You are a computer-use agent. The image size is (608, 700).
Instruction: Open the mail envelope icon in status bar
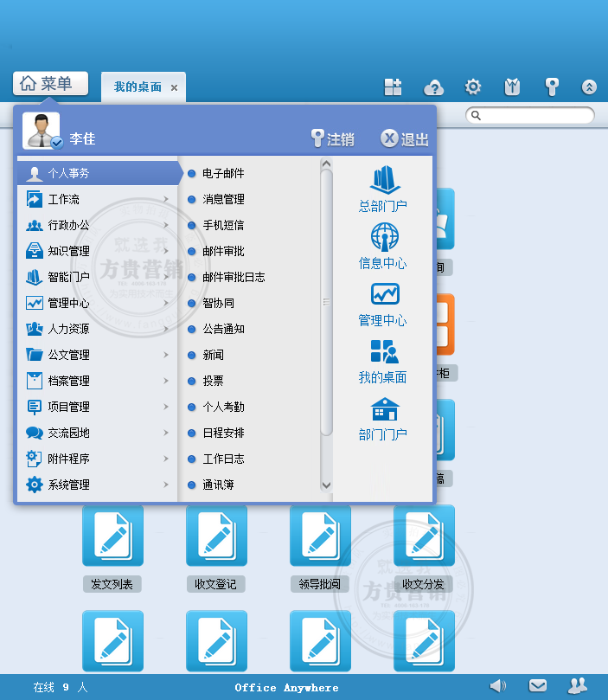(538, 685)
